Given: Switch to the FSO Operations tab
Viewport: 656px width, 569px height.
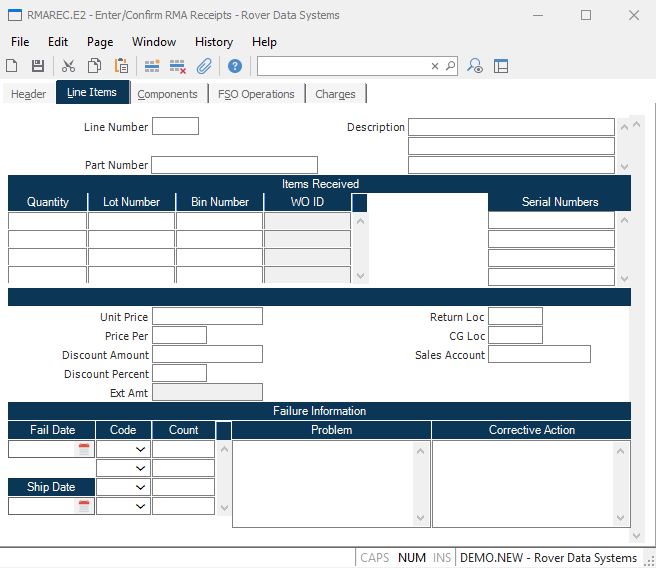Looking at the screenshot, I should click(256, 94).
